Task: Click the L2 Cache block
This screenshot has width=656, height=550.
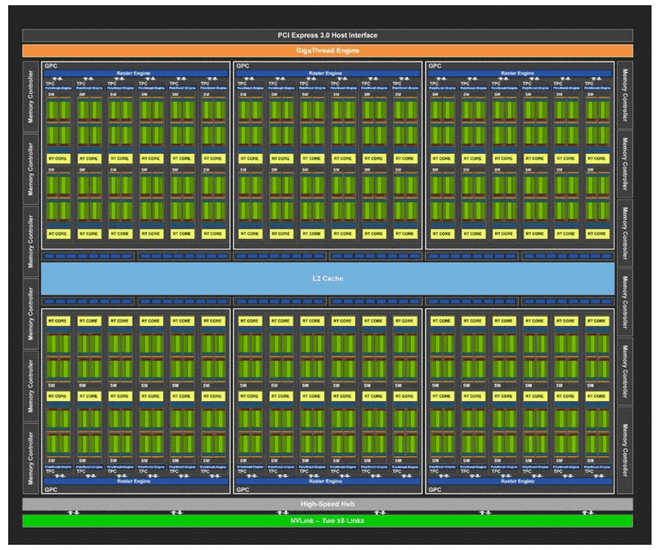Action: click(x=328, y=279)
